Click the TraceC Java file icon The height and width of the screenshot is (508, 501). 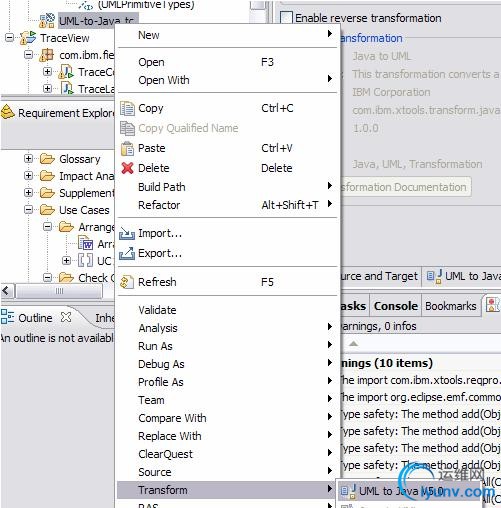pos(66,72)
